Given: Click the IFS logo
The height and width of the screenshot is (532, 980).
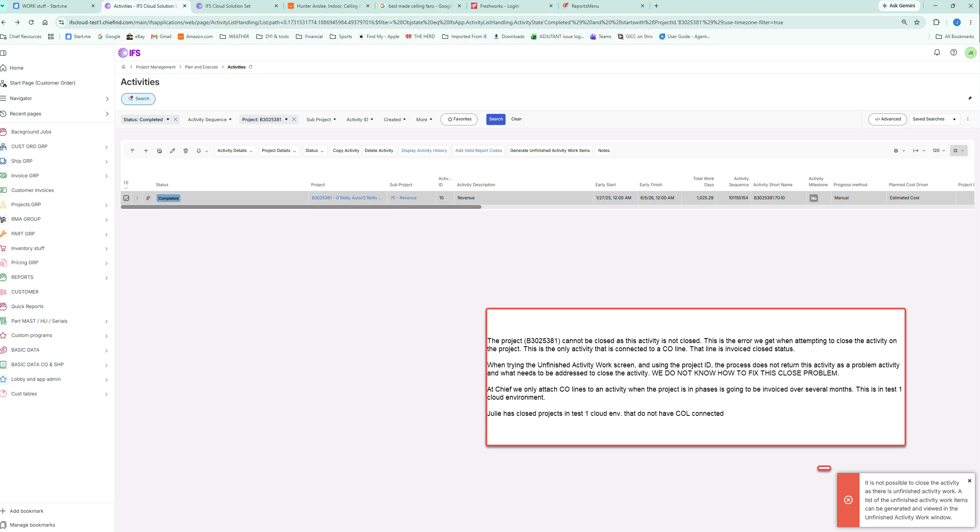Looking at the screenshot, I should point(129,53).
